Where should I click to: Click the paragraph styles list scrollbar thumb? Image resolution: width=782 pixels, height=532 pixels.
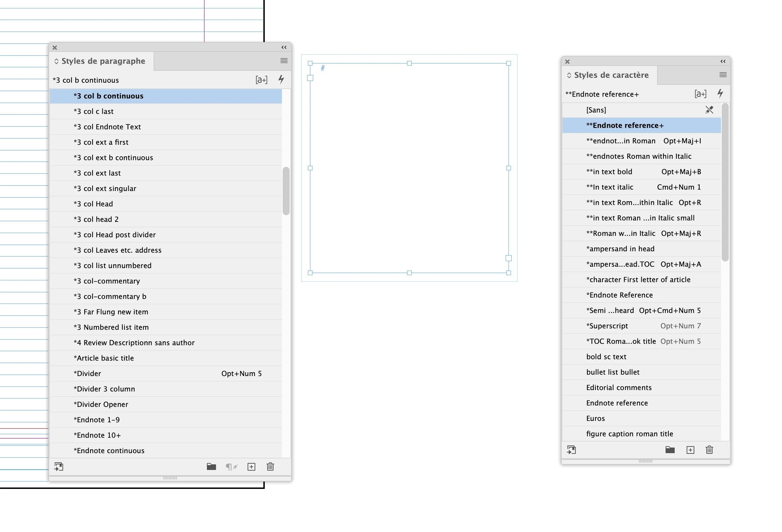coord(286,191)
